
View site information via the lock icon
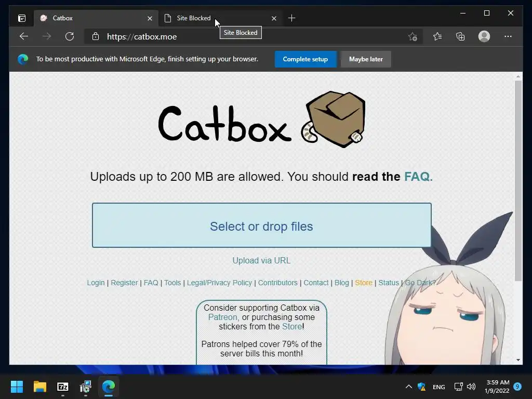96,36
